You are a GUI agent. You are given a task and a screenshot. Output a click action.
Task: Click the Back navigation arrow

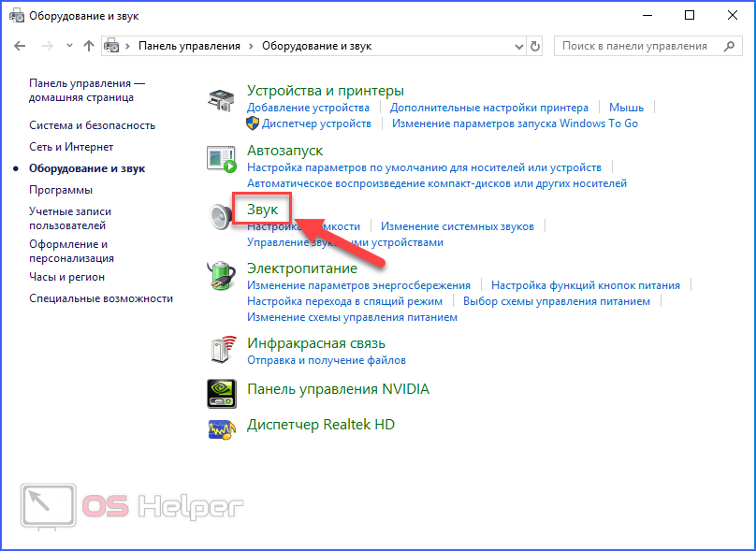point(21,46)
